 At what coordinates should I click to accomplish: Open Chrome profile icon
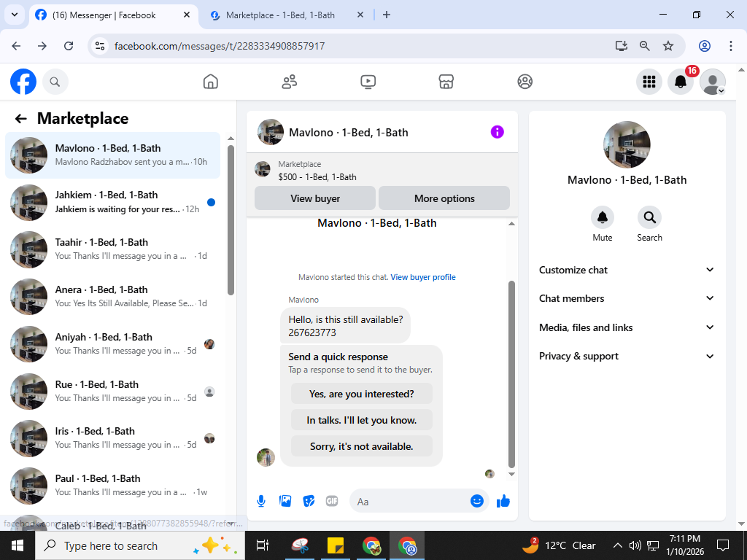click(705, 46)
